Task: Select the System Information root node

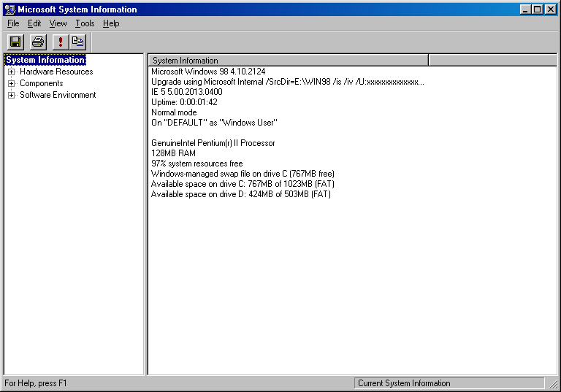Action: coord(45,60)
